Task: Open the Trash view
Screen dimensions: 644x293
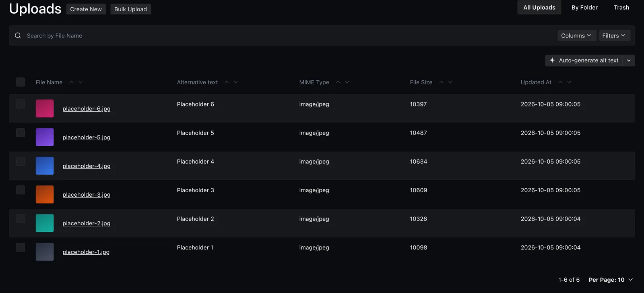Action: [621, 7]
